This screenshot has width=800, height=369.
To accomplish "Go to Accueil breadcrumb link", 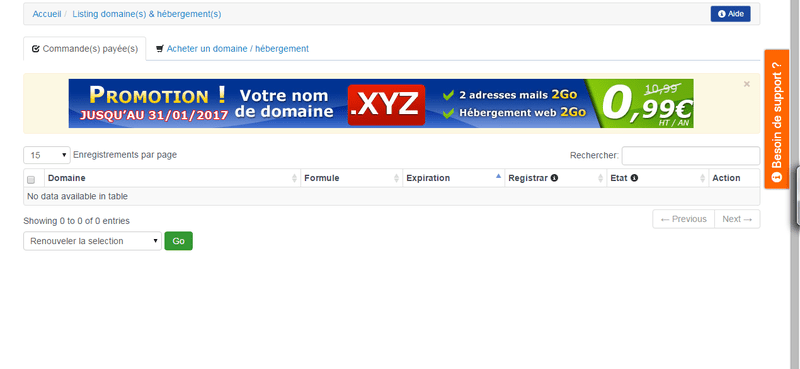I will pyautogui.click(x=47, y=14).
